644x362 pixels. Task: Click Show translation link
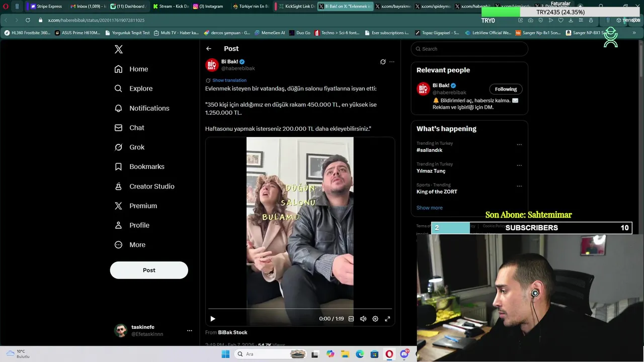[x=229, y=80]
